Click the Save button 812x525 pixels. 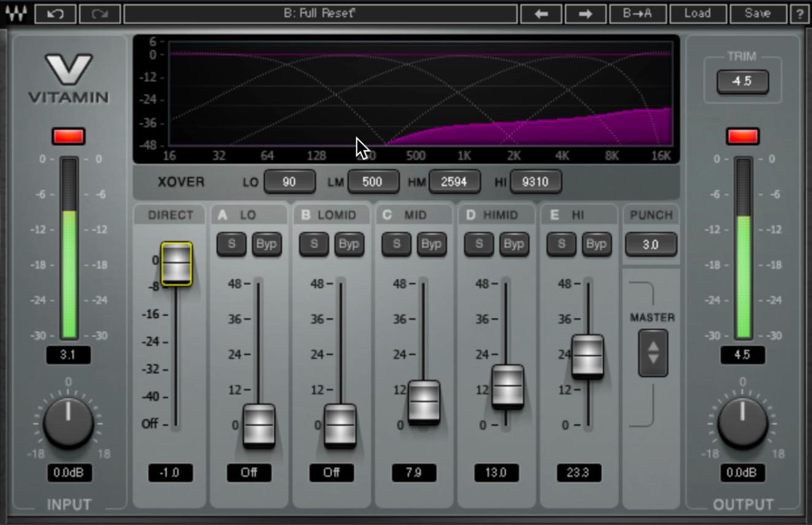tap(758, 13)
